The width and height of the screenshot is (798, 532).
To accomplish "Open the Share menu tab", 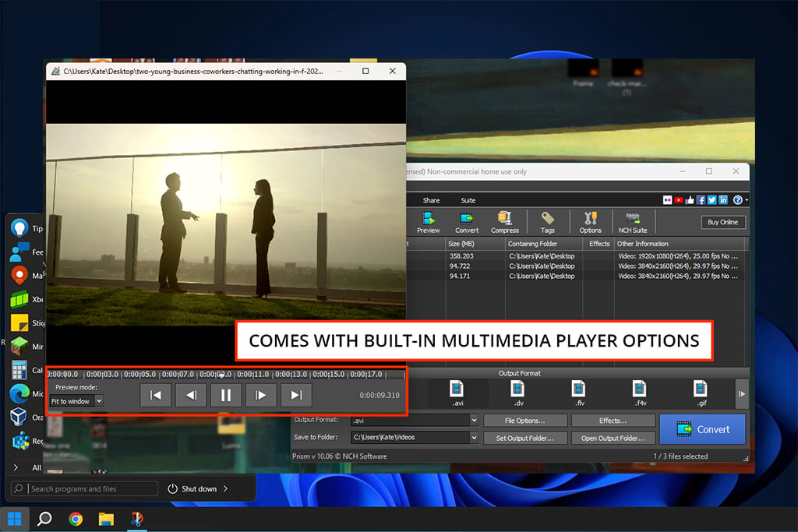I will (431, 200).
